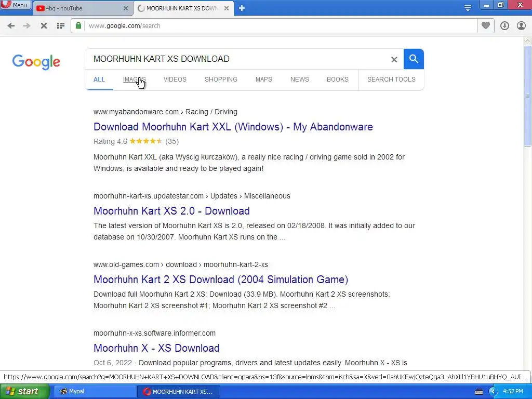Image resolution: width=532 pixels, height=399 pixels.
Task: Open a new tab with plus button
Action: 242,8
